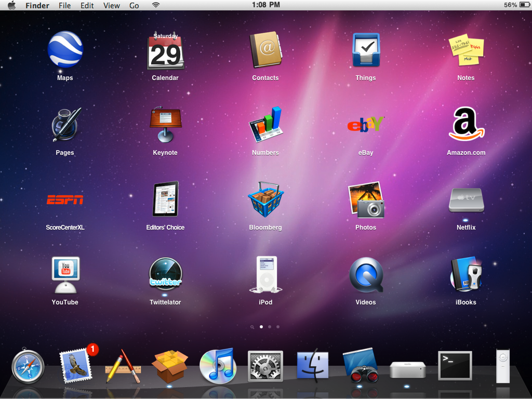
Task: Open the Editors' Choice app icon
Action: [165, 199]
